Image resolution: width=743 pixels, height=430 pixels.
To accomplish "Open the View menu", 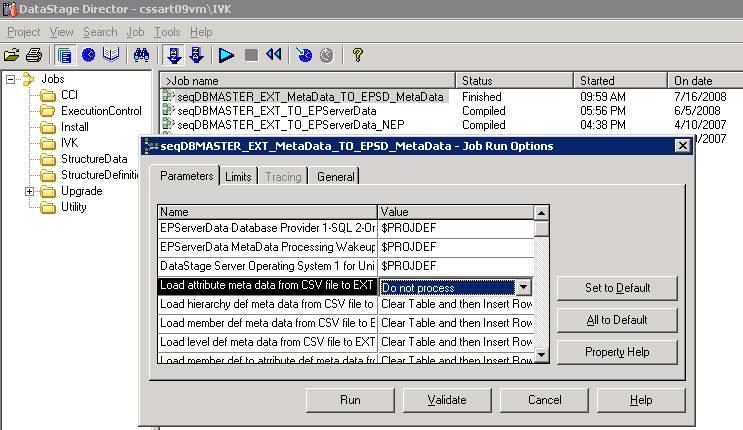I will pos(62,32).
